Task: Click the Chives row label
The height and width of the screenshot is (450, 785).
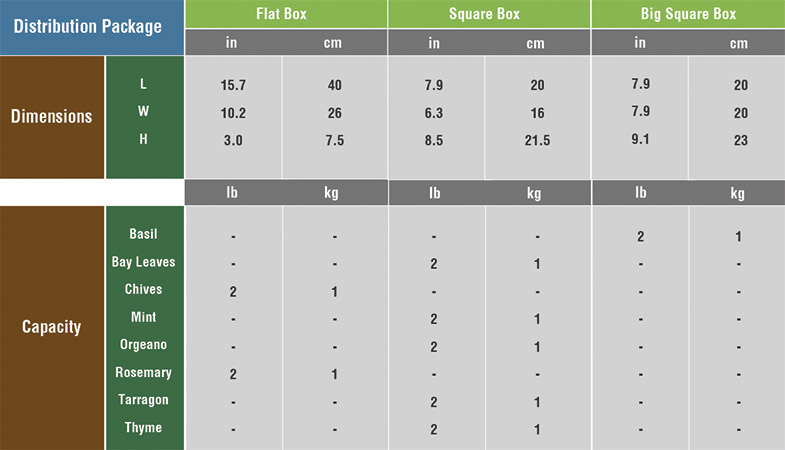Action: coord(144,290)
